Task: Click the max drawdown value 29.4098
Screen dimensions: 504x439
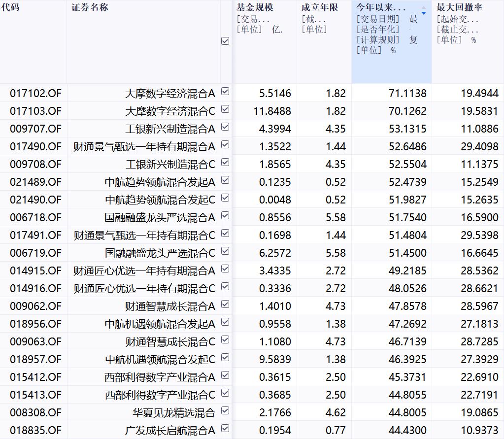Action: [x=479, y=146]
